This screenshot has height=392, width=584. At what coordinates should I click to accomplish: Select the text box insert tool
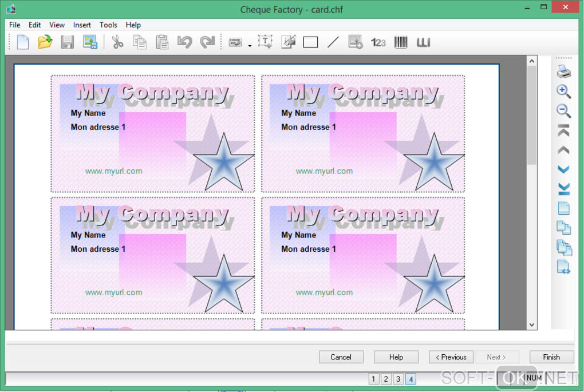(x=265, y=42)
